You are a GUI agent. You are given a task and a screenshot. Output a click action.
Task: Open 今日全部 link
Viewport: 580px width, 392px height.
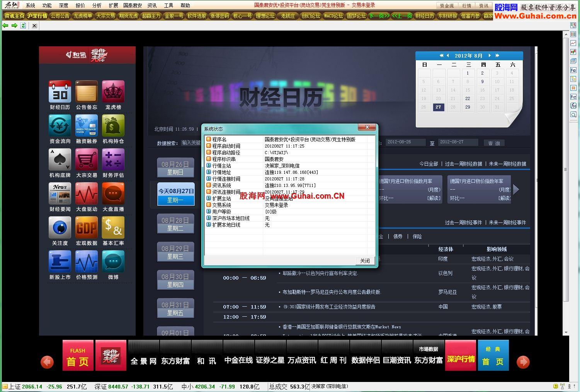pos(429,164)
